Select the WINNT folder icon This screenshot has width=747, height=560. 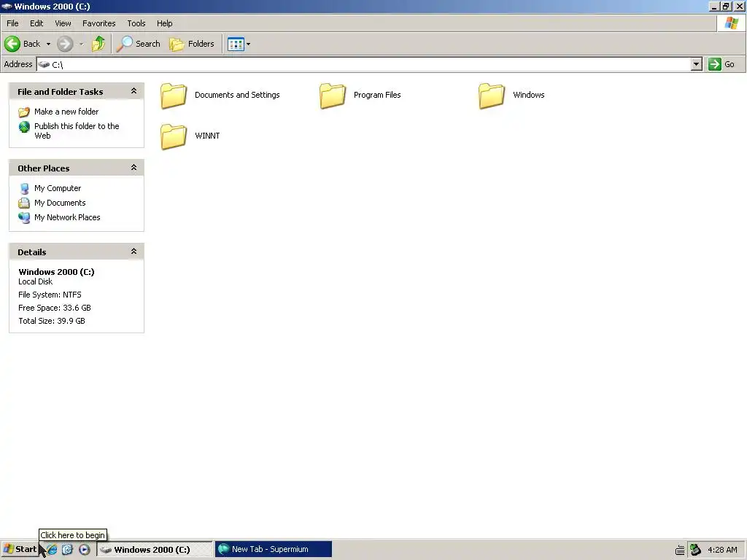(174, 136)
